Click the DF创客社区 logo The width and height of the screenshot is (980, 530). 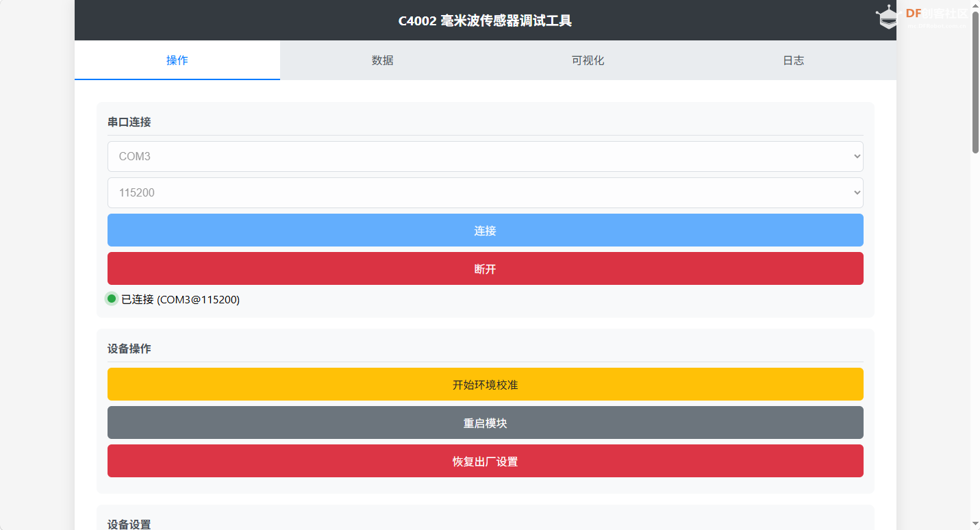coord(922,16)
